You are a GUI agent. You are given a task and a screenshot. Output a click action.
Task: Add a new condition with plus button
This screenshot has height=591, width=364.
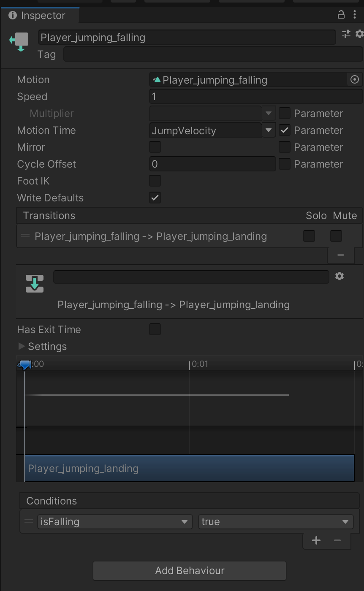316,540
